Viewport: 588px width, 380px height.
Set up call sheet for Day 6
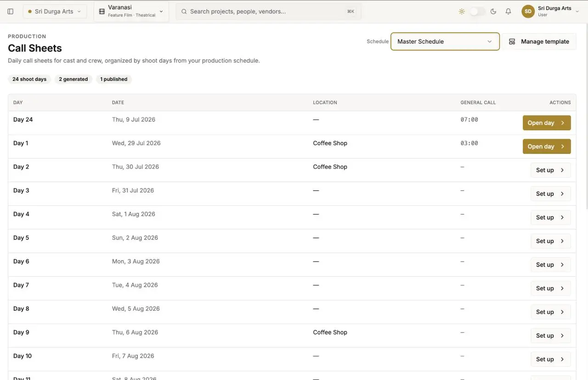click(x=550, y=265)
